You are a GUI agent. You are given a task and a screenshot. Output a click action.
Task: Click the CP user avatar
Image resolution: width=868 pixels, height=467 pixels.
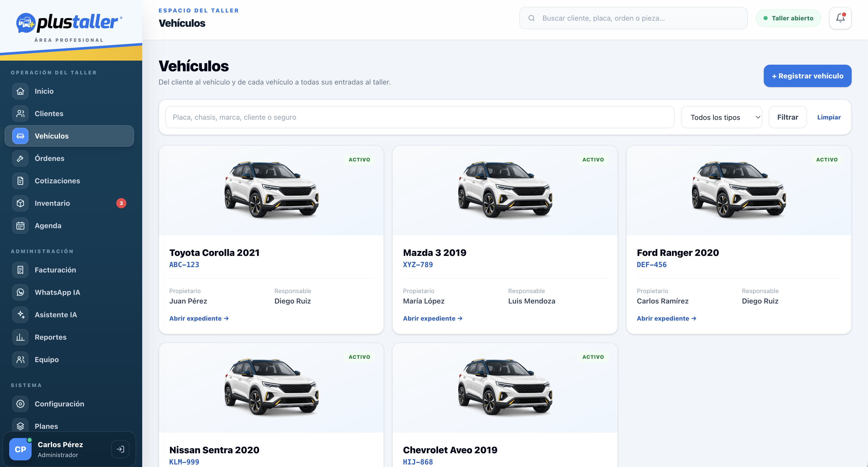20,449
